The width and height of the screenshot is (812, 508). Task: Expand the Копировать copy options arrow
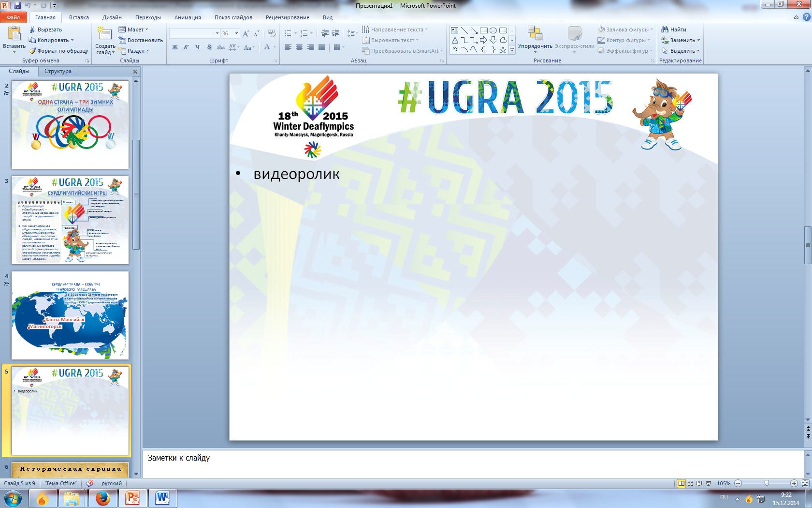click(72, 40)
